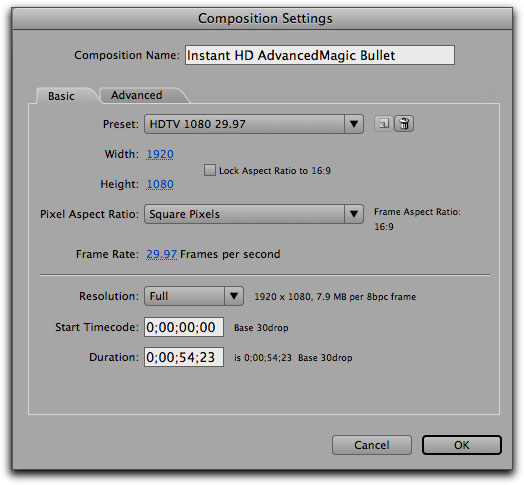Select the Basic tab
The image size is (524, 485).
tap(61, 96)
